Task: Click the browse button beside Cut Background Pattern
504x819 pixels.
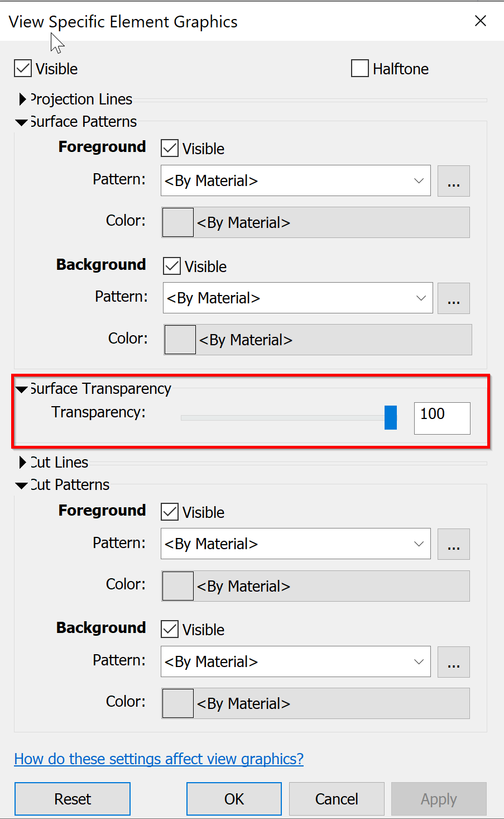Action: click(x=453, y=661)
